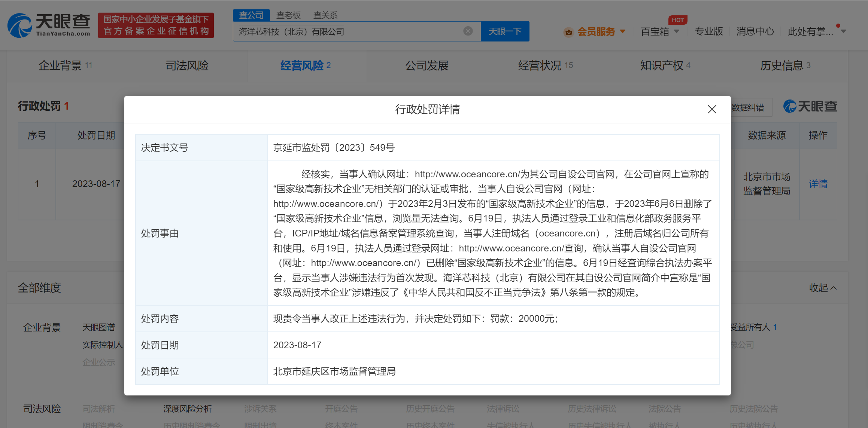This screenshot has width=868, height=428.
Task: Open 专业版 from the top navigation
Action: coord(709,32)
